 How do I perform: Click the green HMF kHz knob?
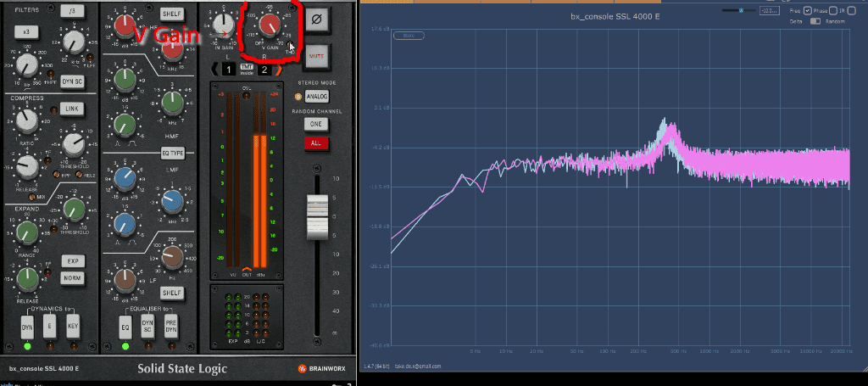[x=172, y=103]
